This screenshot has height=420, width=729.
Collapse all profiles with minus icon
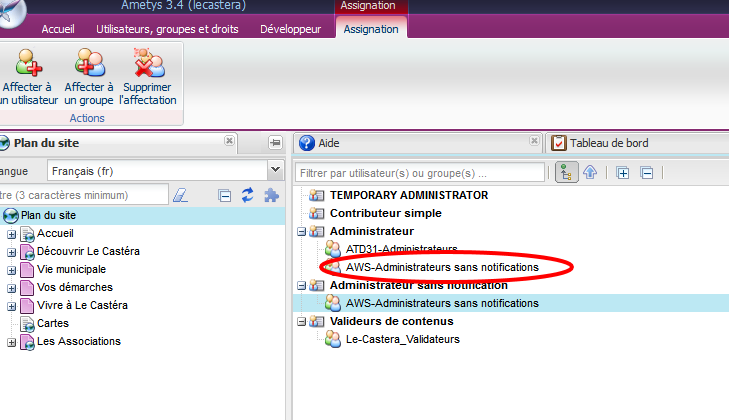[647, 173]
